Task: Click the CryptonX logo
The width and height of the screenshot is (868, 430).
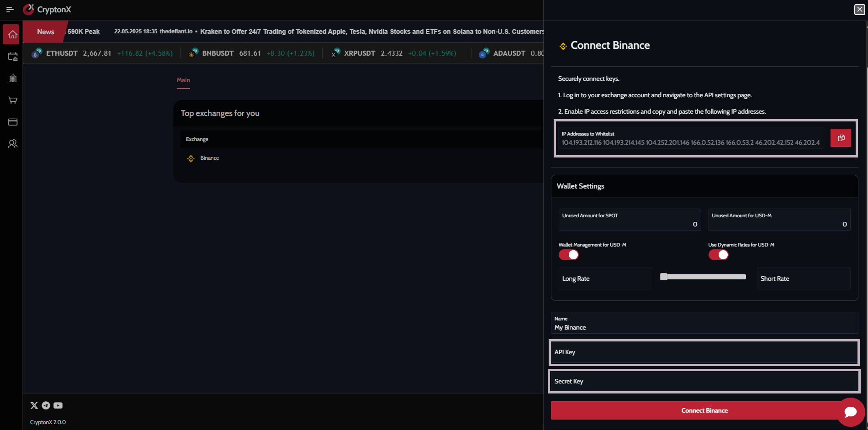Action: 47,9
